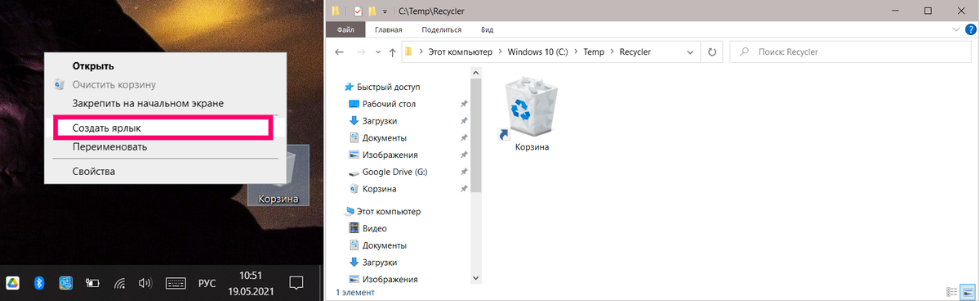Click Temp in the address bar path
The width and height of the screenshot is (980, 301).
594,52
